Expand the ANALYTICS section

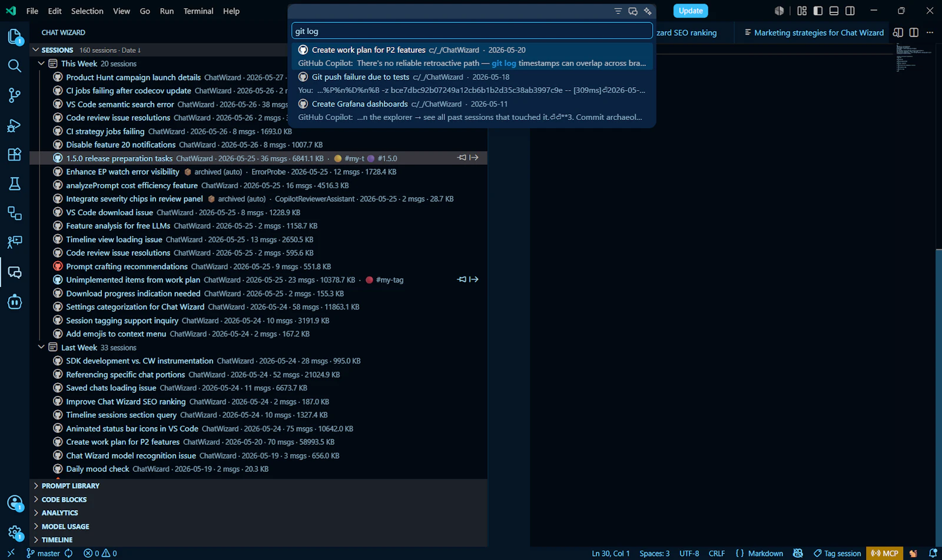click(x=59, y=513)
